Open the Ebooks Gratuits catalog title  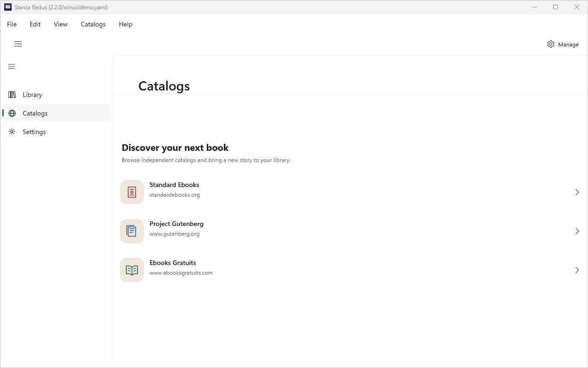coord(173,263)
